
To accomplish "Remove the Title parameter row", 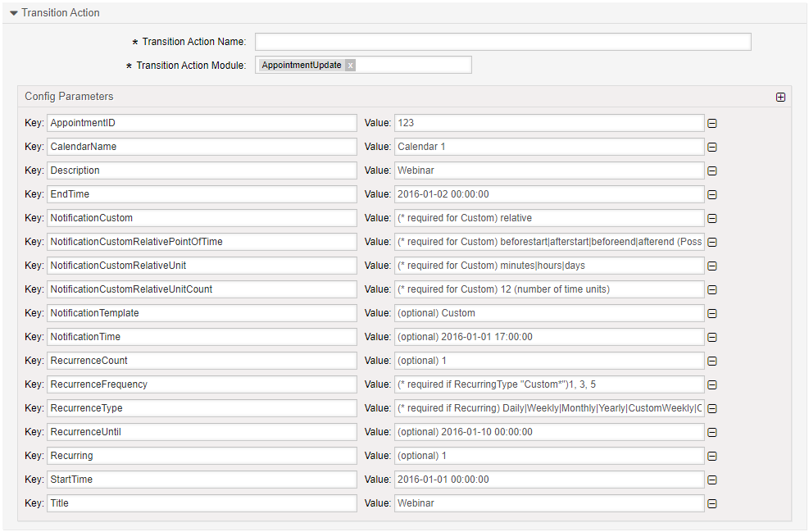I will tap(712, 503).
